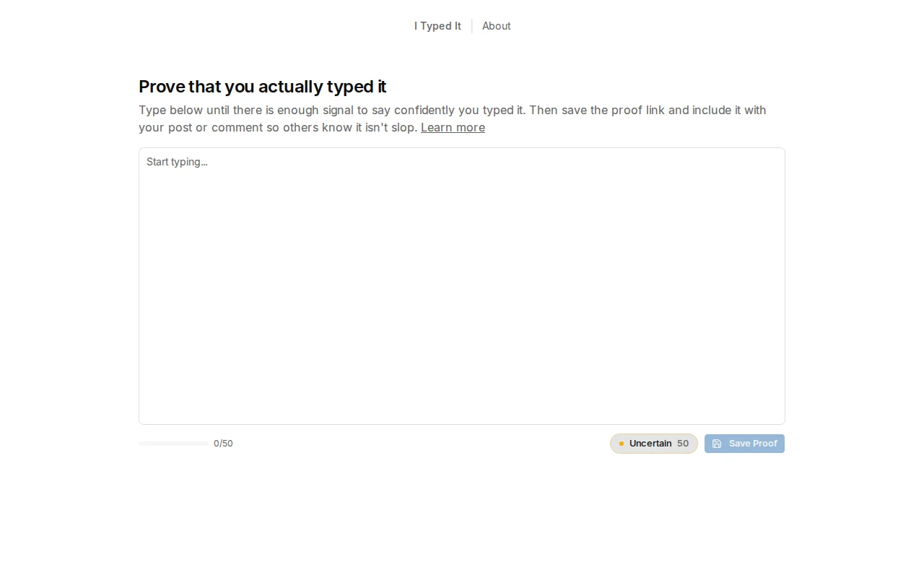Click the Save Proof button

(744, 444)
